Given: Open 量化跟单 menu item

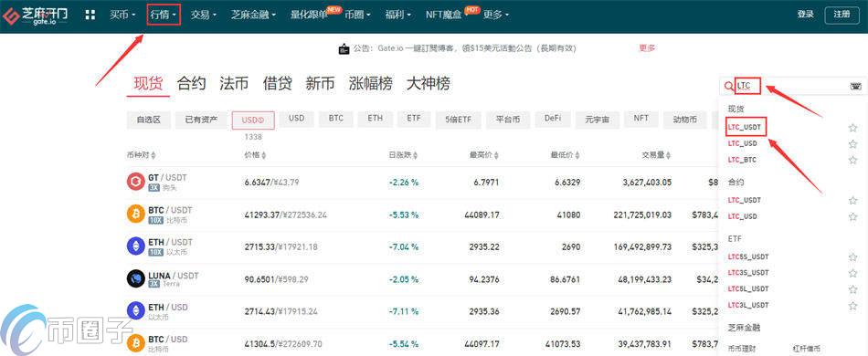Looking at the screenshot, I should point(309,16).
